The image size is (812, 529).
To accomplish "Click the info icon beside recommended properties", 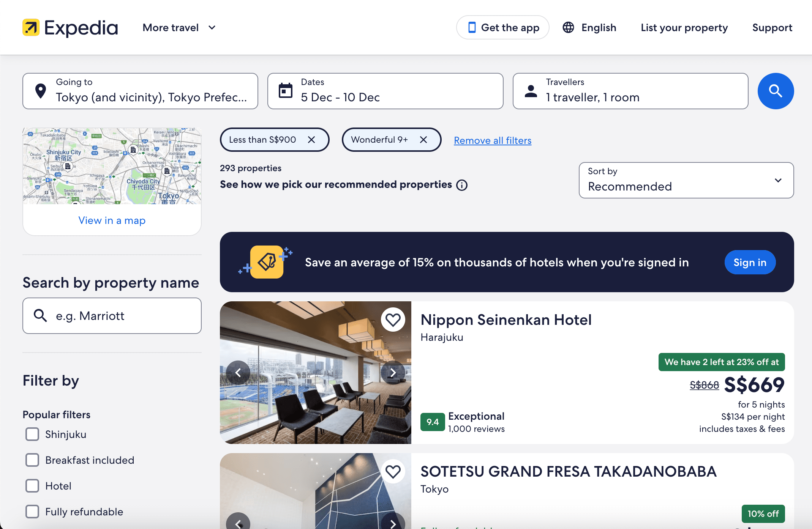I will click(462, 185).
